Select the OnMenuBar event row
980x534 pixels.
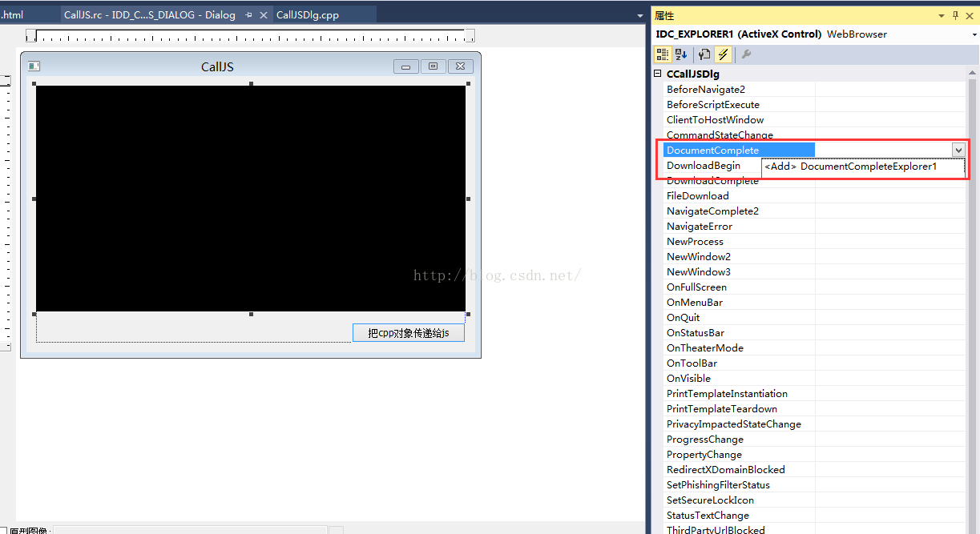tap(814, 303)
